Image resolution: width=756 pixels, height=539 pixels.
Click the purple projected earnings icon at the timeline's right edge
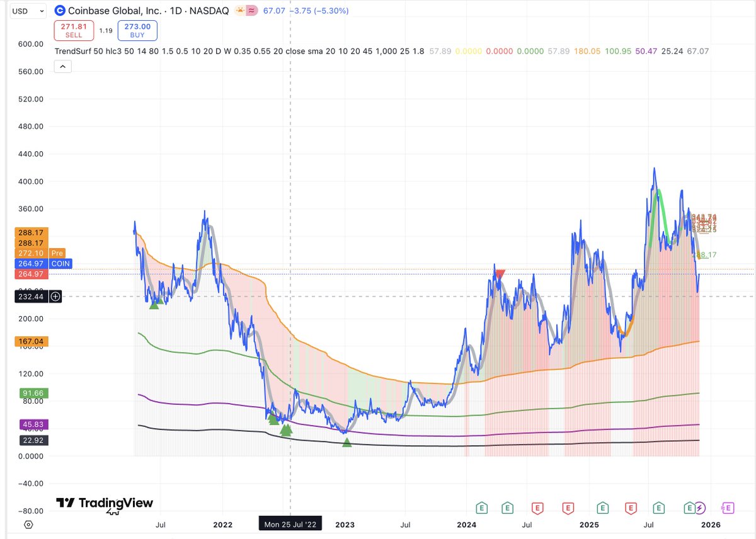[x=728, y=508]
